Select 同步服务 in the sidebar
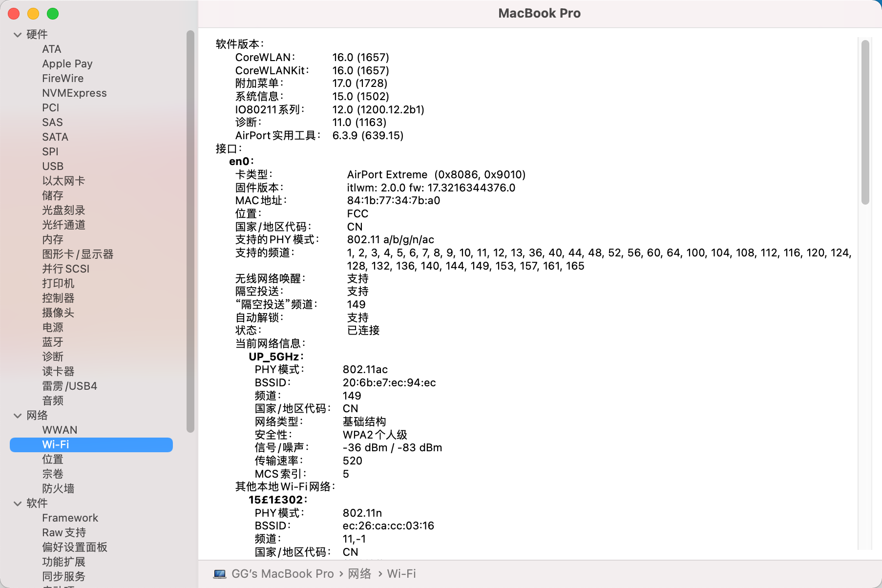The image size is (882, 588). (x=63, y=577)
